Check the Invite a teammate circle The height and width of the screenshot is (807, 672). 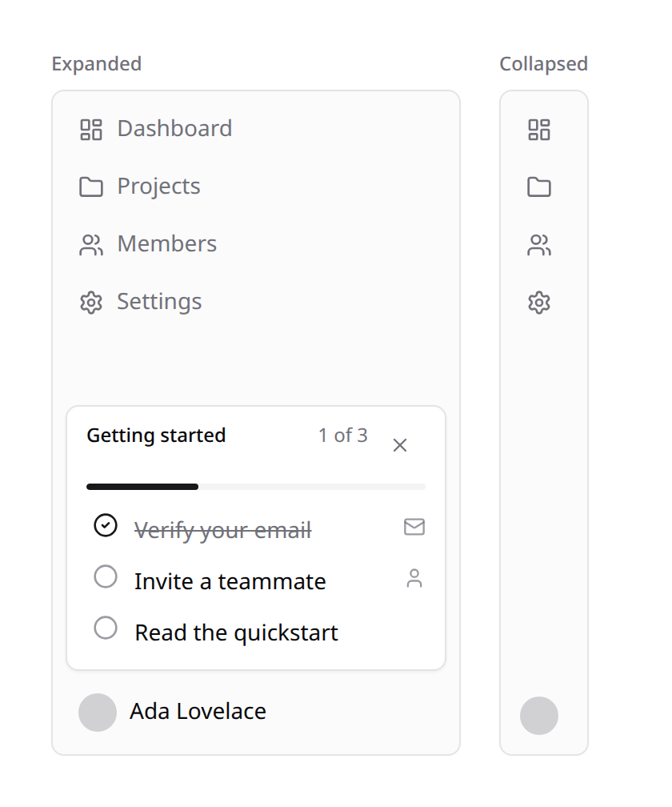(x=106, y=576)
